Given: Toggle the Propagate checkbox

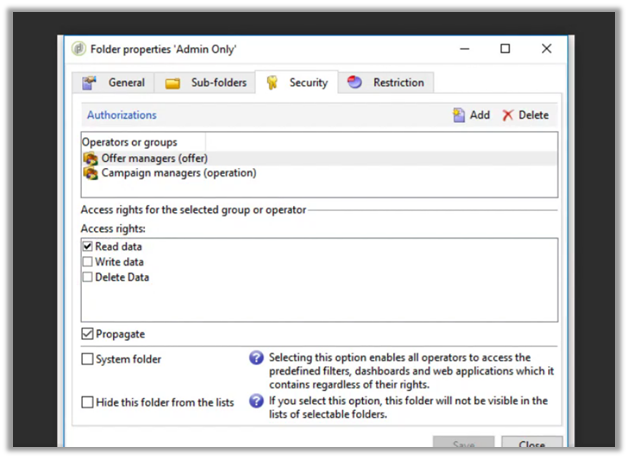Looking at the screenshot, I should [x=88, y=334].
